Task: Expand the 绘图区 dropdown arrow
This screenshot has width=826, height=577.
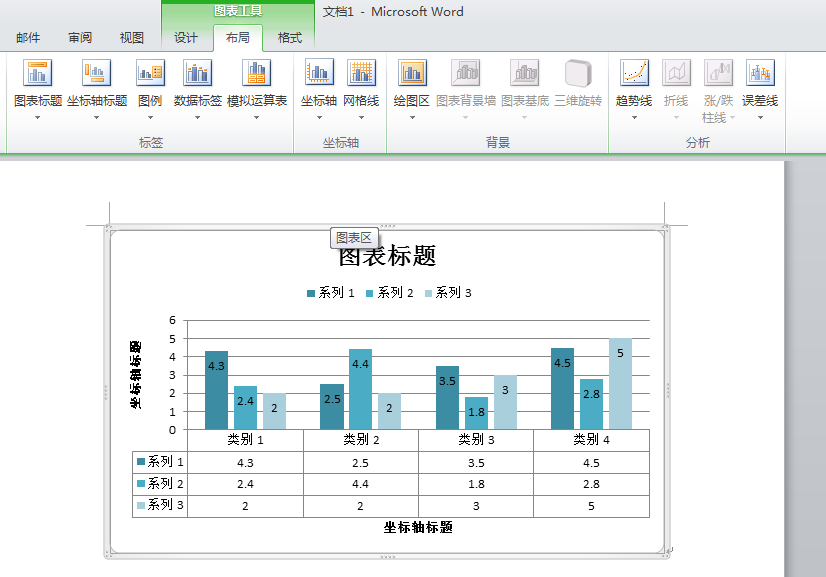Action: click(x=412, y=118)
